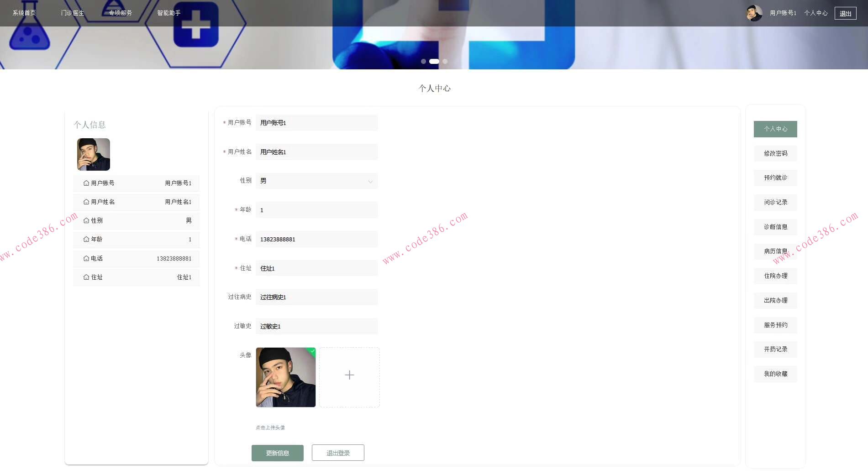Click the 年龄 input field
This screenshot has width=868, height=475.
[x=316, y=210]
